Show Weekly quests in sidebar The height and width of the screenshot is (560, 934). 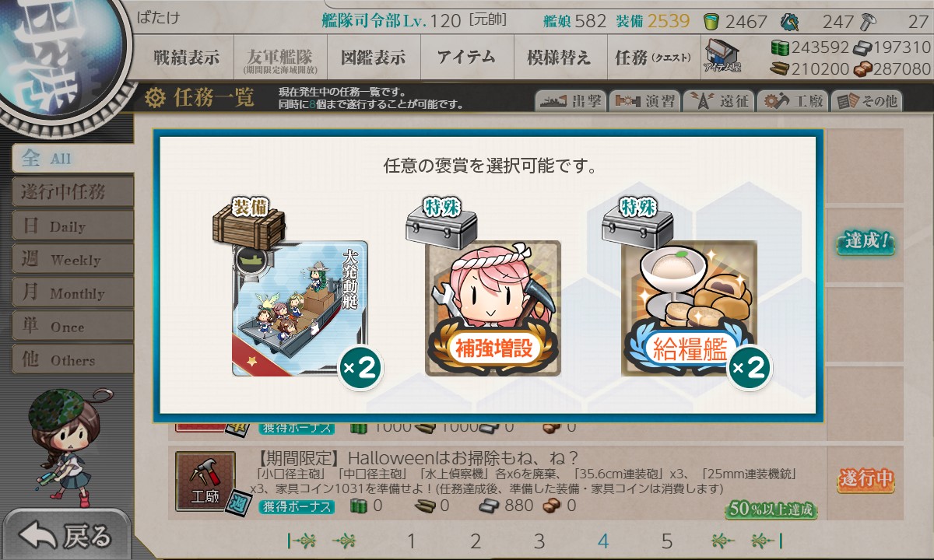pos(72,260)
